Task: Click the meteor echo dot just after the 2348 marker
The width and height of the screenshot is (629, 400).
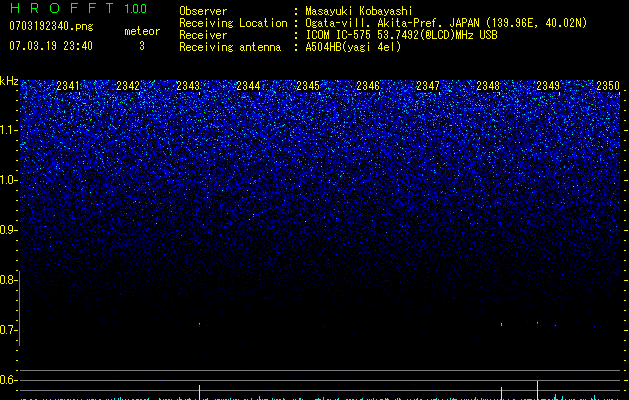Action: 501,324
